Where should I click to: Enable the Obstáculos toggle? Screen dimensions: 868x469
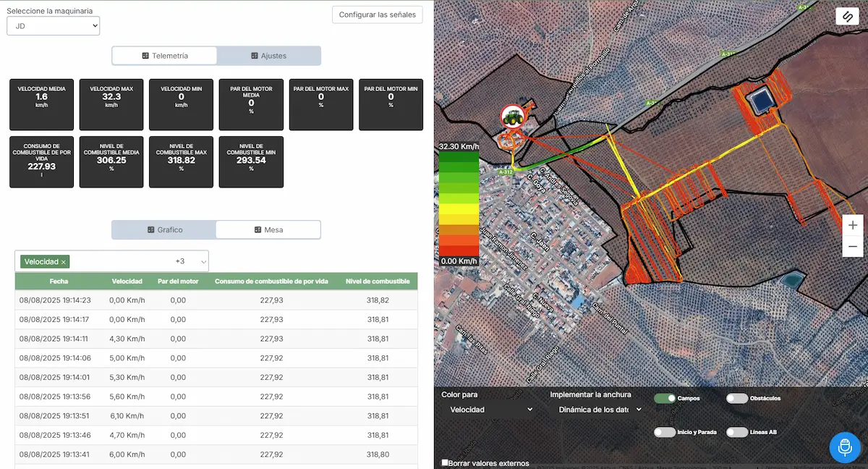tap(736, 398)
